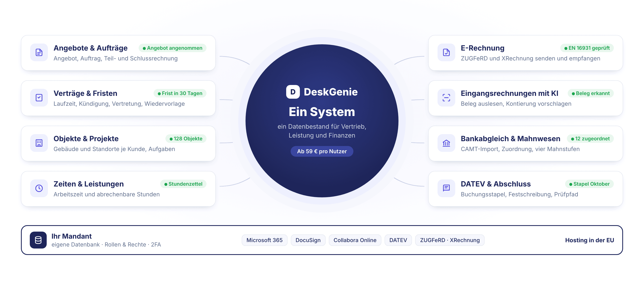Image resolution: width=644 pixels, height=290 pixels.
Task: Select the DATEV integration chip
Action: (398, 240)
